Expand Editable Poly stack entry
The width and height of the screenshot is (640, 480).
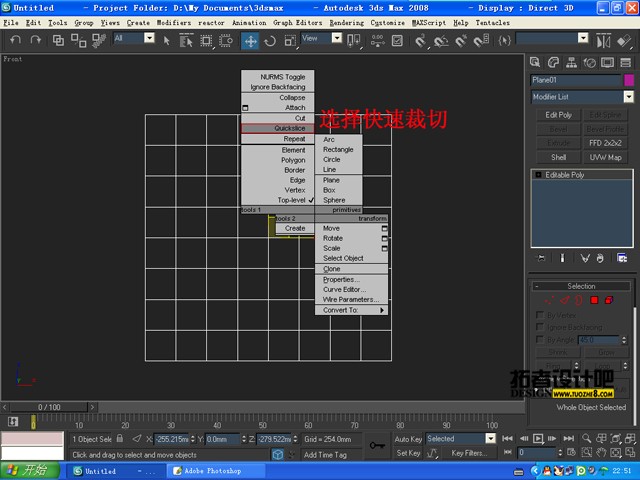[538, 175]
